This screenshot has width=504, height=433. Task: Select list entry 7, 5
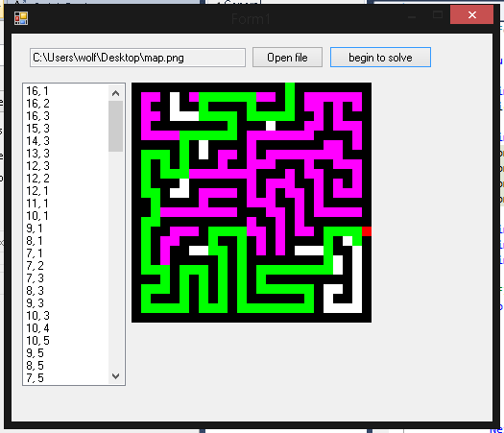pos(35,378)
